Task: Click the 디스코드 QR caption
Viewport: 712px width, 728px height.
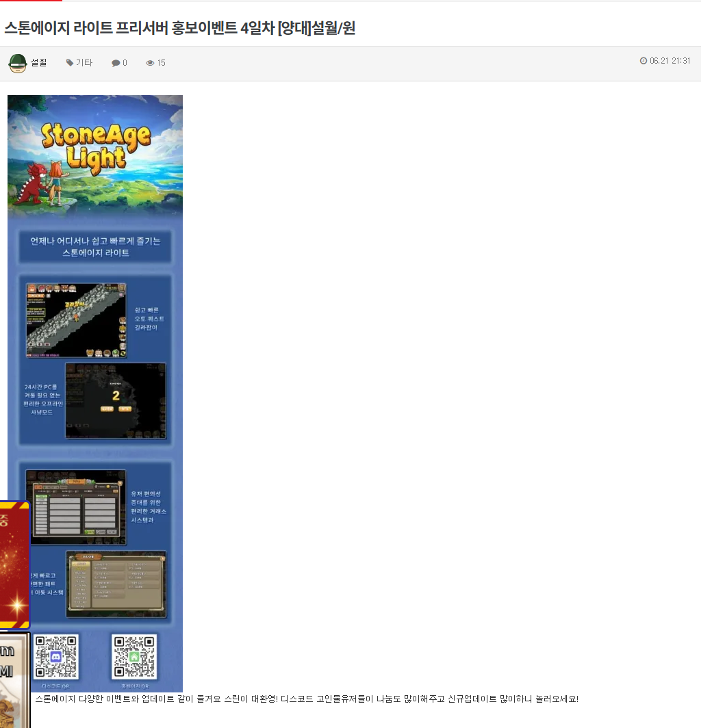Action: tap(55, 686)
